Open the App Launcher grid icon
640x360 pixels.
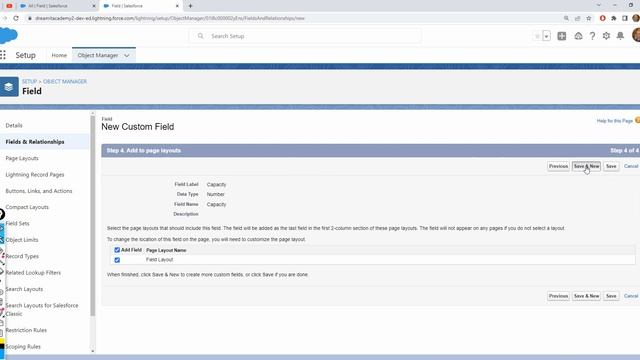(x=3, y=55)
